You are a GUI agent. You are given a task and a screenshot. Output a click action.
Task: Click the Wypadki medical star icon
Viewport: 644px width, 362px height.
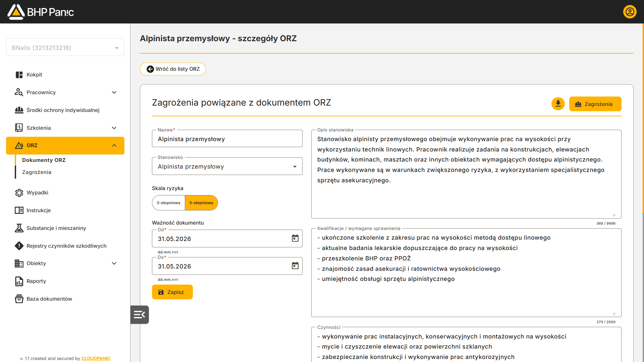pos(19,193)
